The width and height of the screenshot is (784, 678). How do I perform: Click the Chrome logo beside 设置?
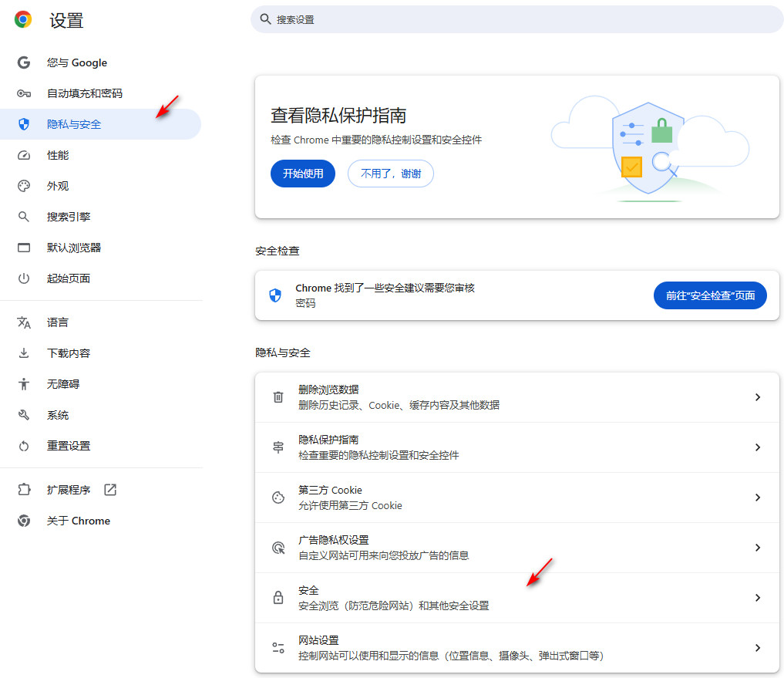(23, 19)
